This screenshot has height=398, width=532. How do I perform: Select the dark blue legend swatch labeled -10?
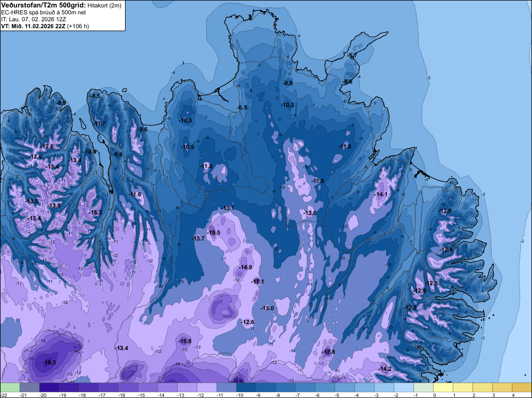[246, 387]
